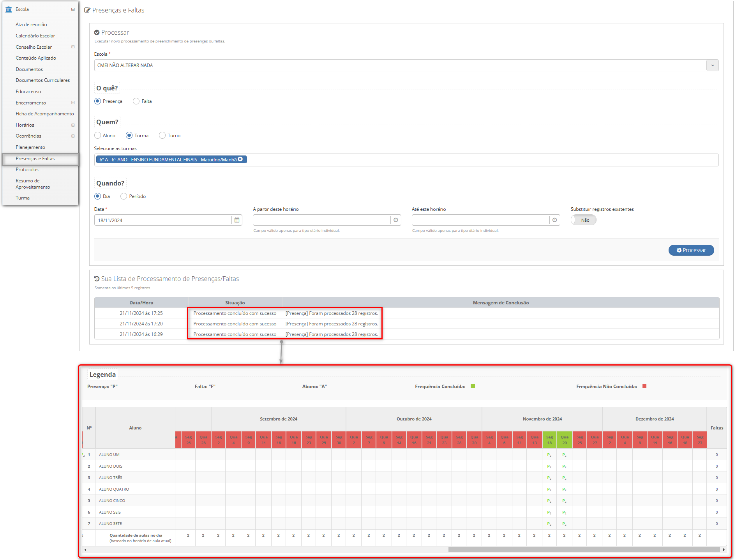Open Protocolos menu item
736x560 pixels.
point(27,170)
